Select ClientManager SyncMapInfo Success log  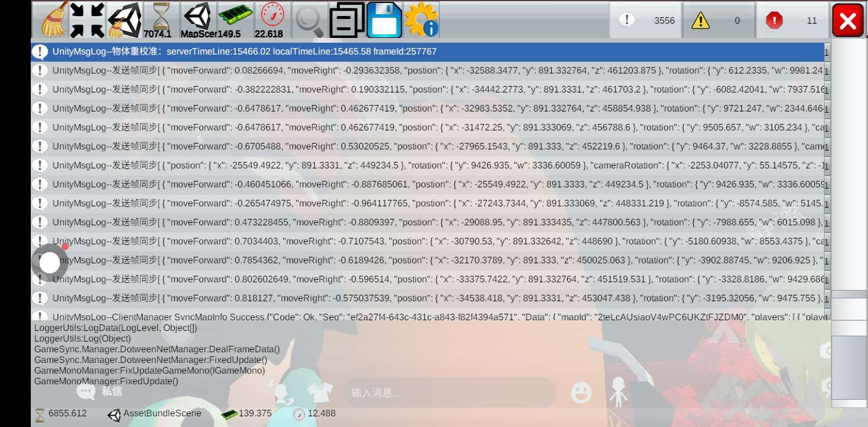[x=428, y=314]
